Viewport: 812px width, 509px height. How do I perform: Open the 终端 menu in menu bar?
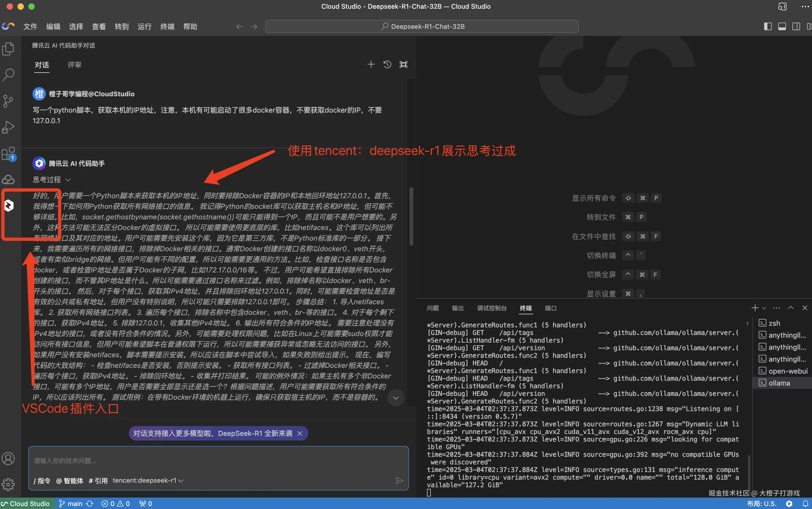pos(167,27)
